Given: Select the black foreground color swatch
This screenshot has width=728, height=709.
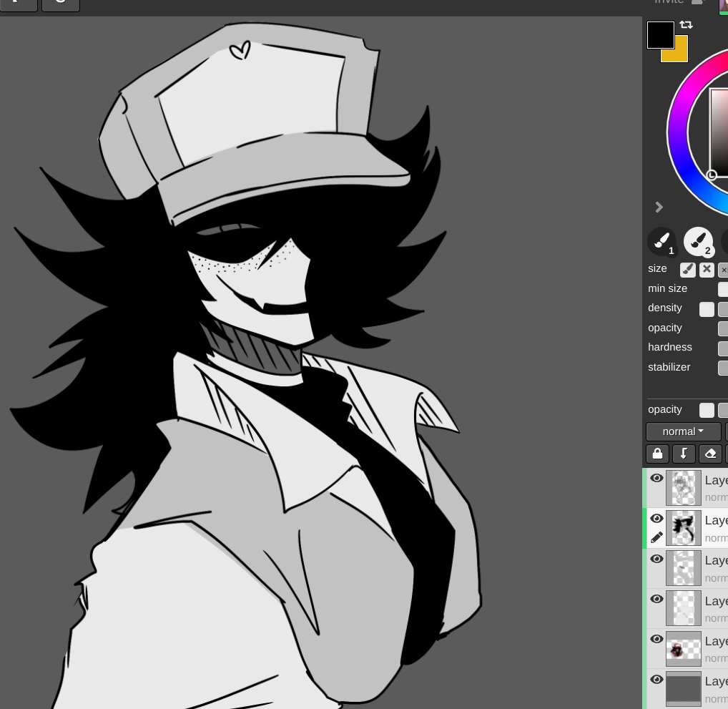Looking at the screenshot, I should 660,35.
